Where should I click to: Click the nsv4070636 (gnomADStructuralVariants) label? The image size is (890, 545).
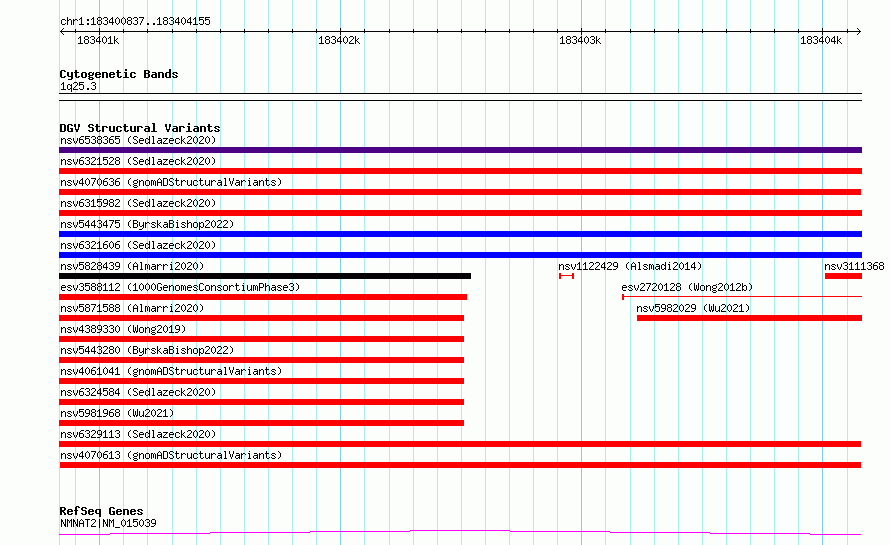click(171, 182)
